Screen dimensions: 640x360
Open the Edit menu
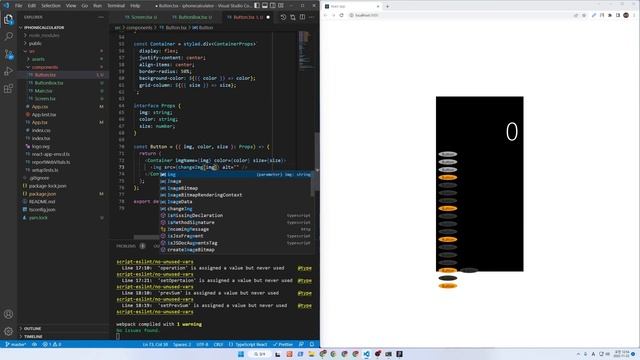pos(32,6)
